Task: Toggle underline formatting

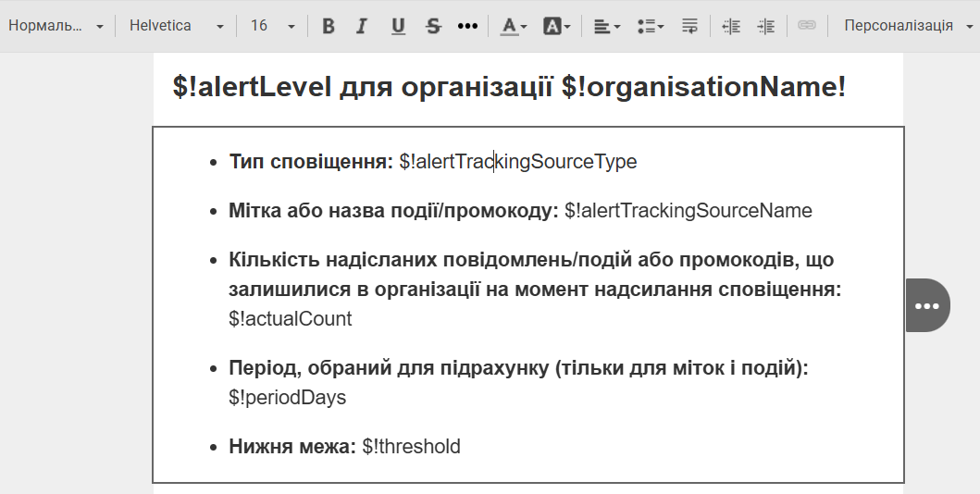Action: click(398, 26)
